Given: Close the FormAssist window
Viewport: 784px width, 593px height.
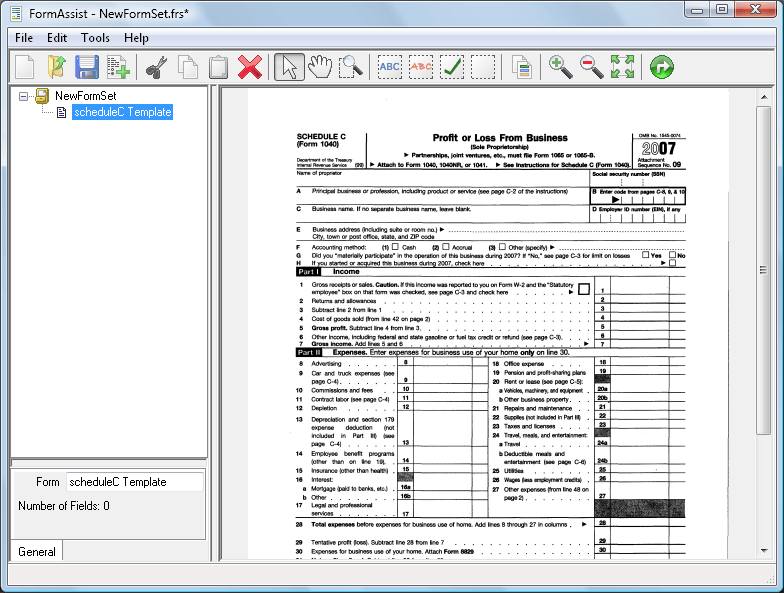Looking at the screenshot, I should (756, 10).
